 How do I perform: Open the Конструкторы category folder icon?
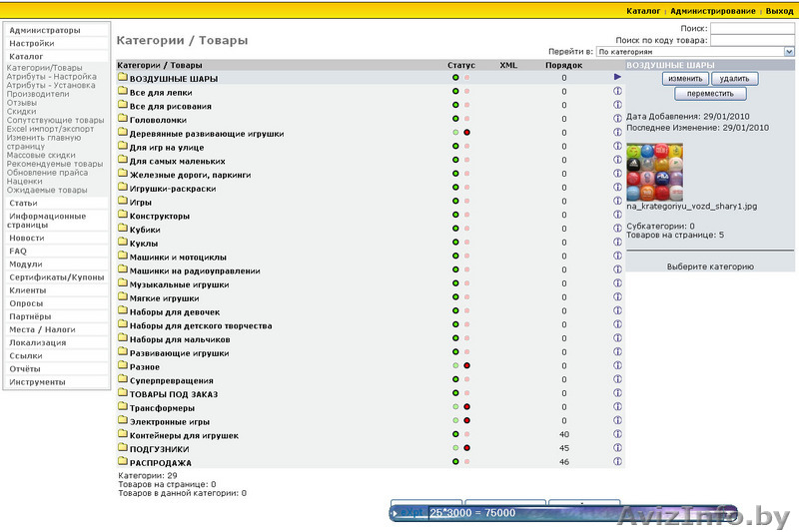[x=122, y=216]
